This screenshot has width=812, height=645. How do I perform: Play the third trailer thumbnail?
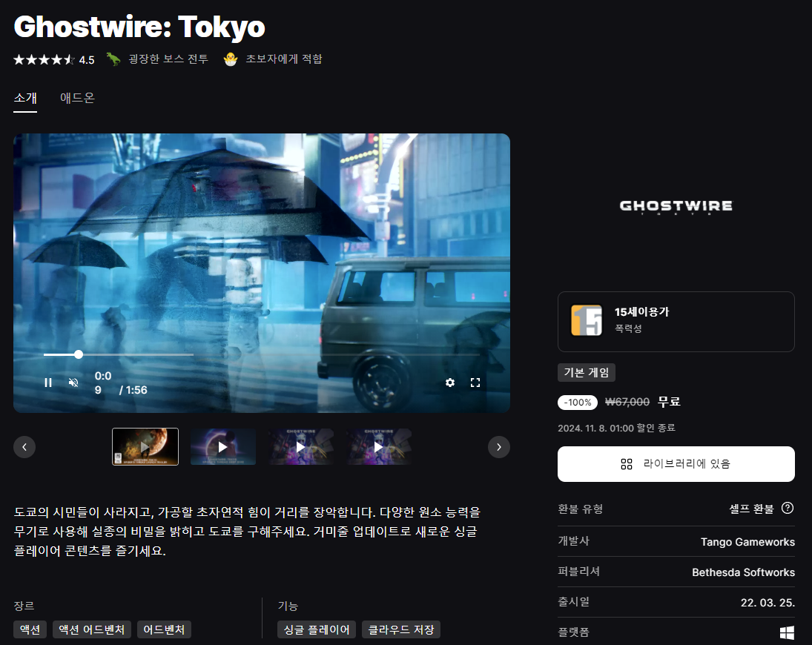click(301, 446)
